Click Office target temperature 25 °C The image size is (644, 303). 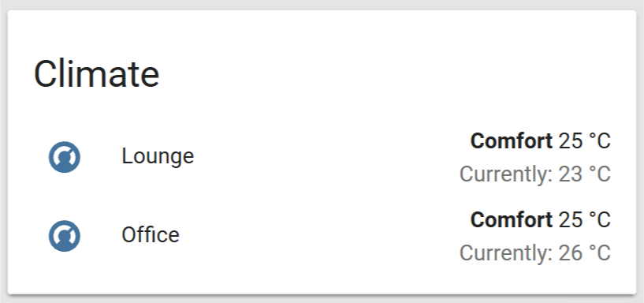pyautogui.click(x=584, y=220)
